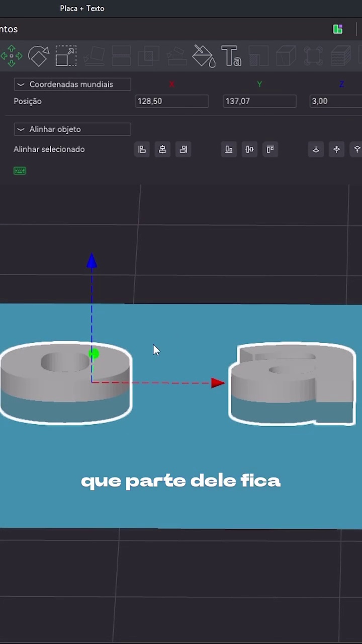Align selected objects to horizontal center
This screenshot has width=362, height=644.
coord(162,149)
